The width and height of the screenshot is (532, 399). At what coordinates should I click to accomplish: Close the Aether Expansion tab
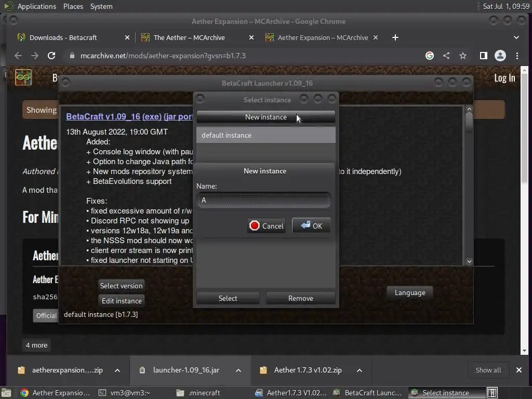click(x=376, y=37)
